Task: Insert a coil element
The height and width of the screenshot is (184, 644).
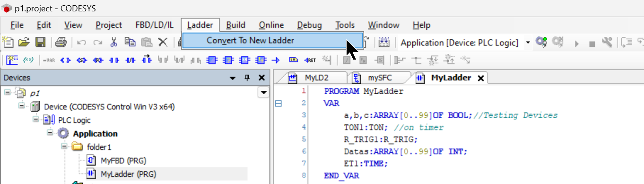Action: (65, 60)
